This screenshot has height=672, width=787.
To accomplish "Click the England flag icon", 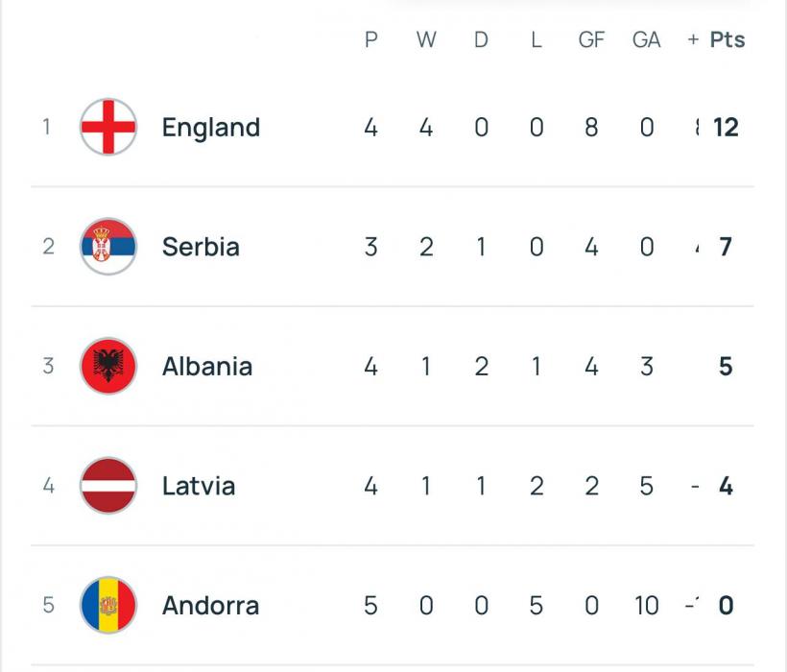I will click(x=108, y=127).
